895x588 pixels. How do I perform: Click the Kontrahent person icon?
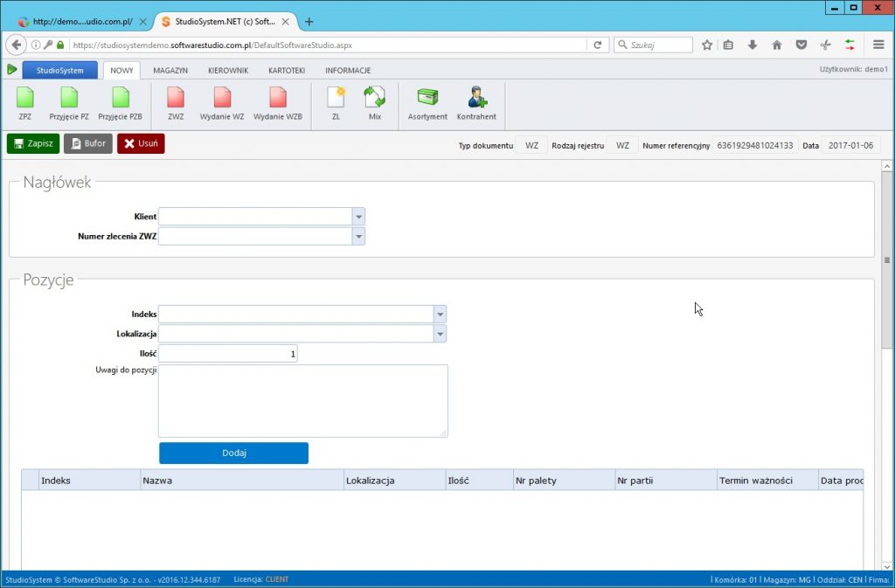coord(476,97)
